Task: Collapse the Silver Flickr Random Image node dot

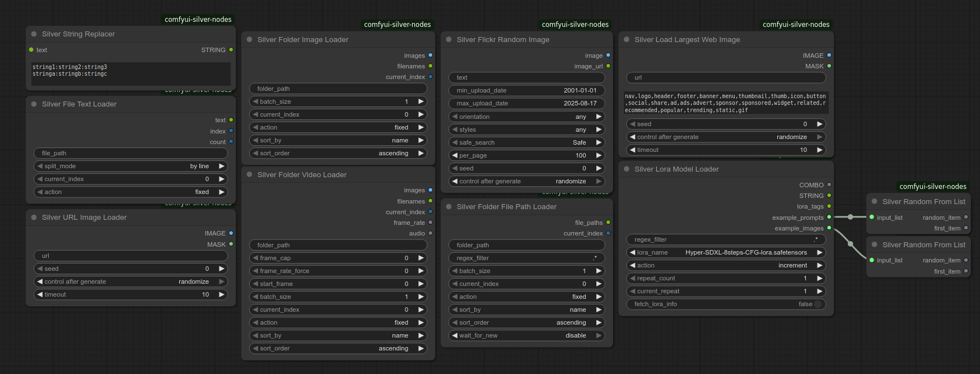Action: click(449, 40)
